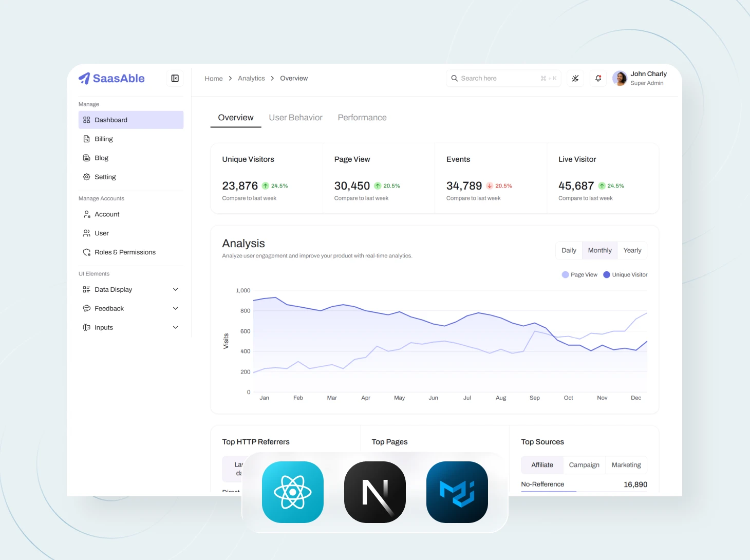This screenshot has height=560, width=750.
Task: Switch to the User Behavior tab
Action: pyautogui.click(x=296, y=117)
